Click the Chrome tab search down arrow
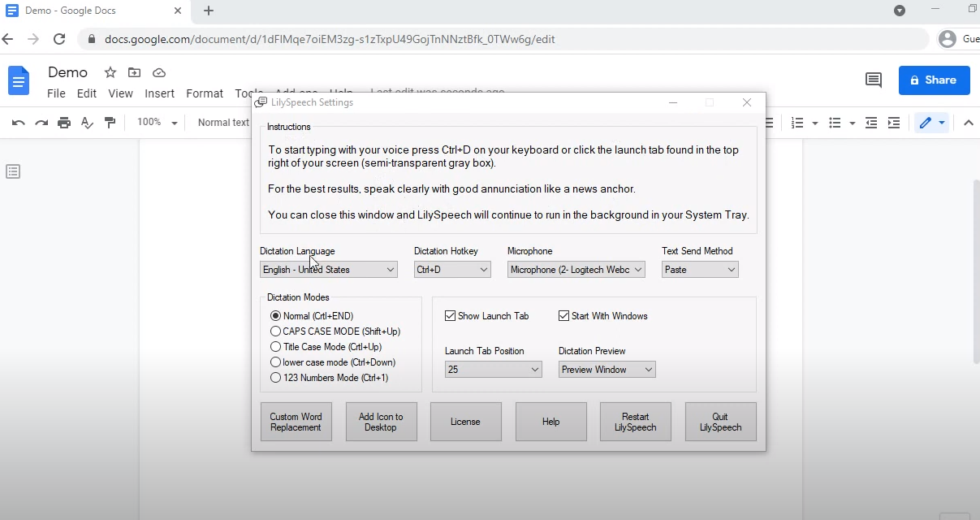Image resolution: width=980 pixels, height=520 pixels. 900,11
